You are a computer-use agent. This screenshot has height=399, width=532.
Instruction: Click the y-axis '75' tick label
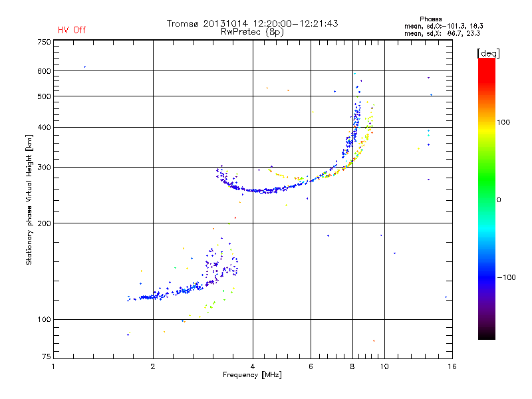(47, 356)
